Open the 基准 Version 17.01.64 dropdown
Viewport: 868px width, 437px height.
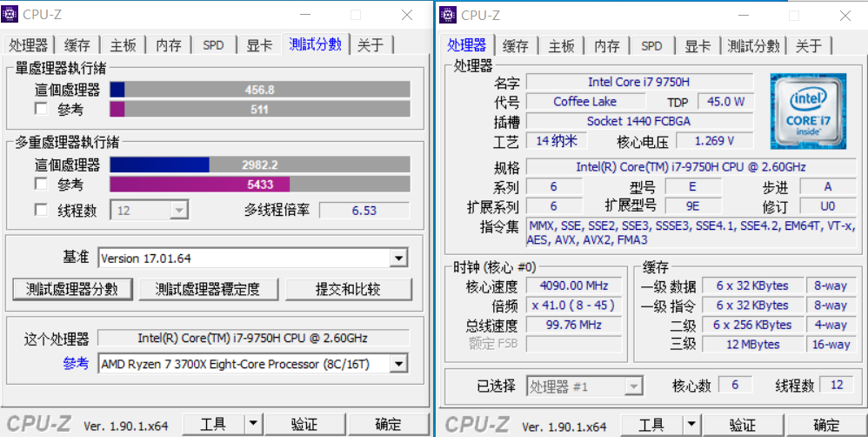(253, 258)
